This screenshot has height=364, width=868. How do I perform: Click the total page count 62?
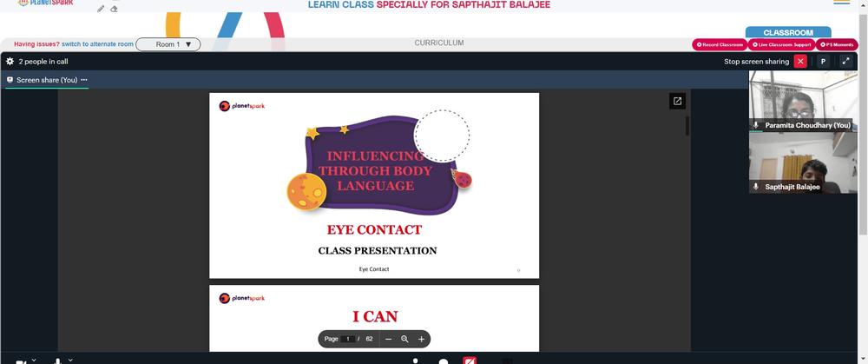(369, 339)
